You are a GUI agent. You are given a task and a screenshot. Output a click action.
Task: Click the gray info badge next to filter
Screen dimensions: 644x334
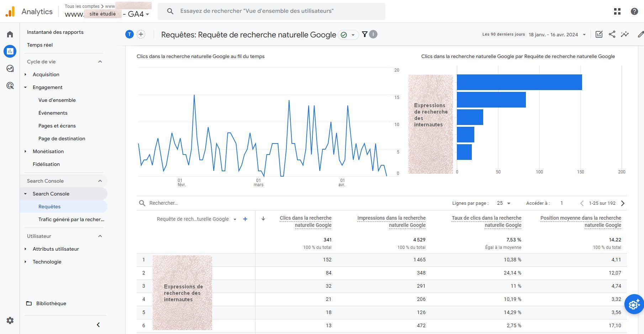[373, 34]
